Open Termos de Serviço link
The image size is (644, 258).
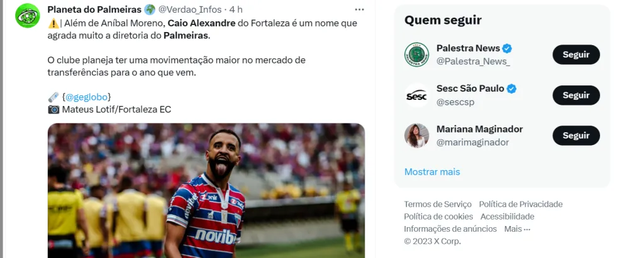[438, 204]
